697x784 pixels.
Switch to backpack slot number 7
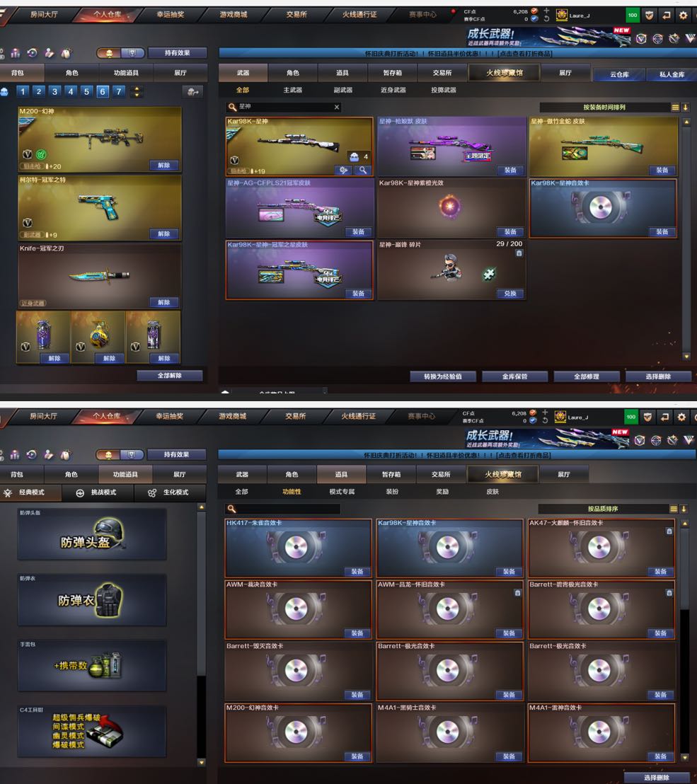point(118,91)
